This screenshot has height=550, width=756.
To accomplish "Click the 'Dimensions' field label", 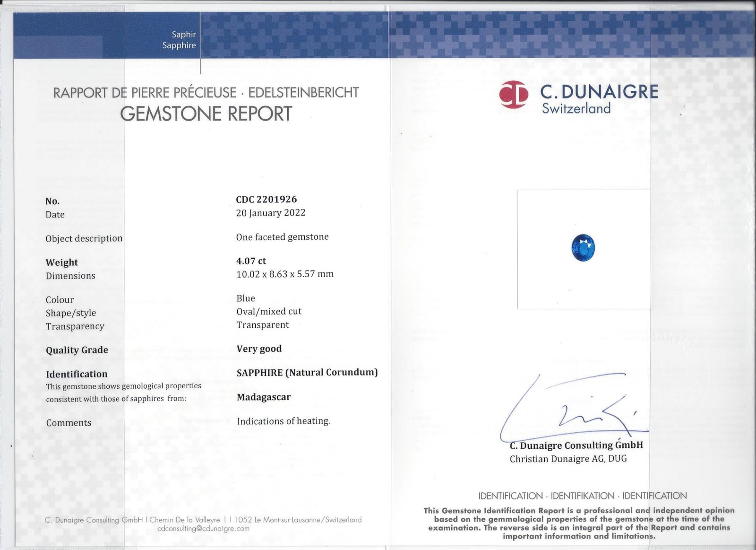I will pyautogui.click(x=70, y=276).
